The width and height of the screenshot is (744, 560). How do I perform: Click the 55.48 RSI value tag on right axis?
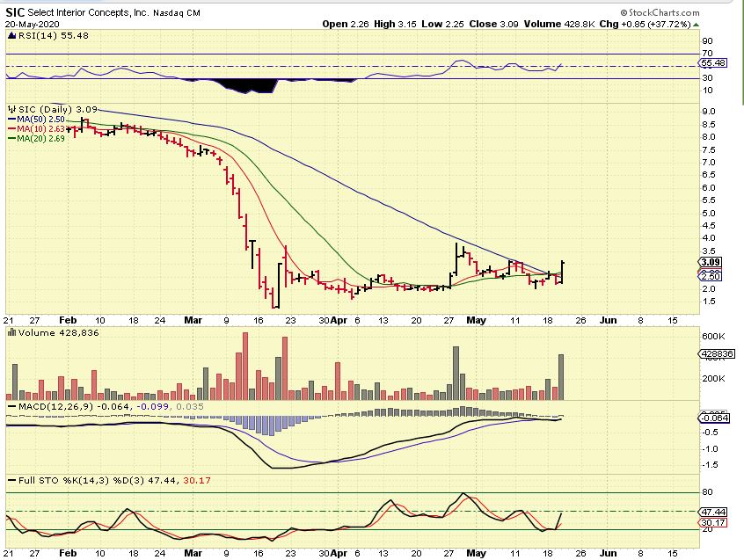tap(713, 63)
